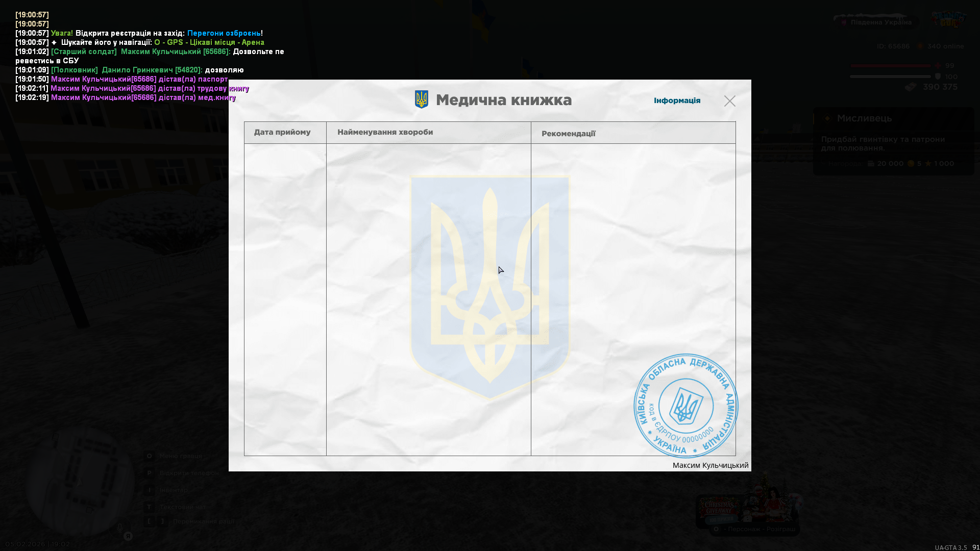Click the Рекомендації column header

pyautogui.click(x=568, y=134)
